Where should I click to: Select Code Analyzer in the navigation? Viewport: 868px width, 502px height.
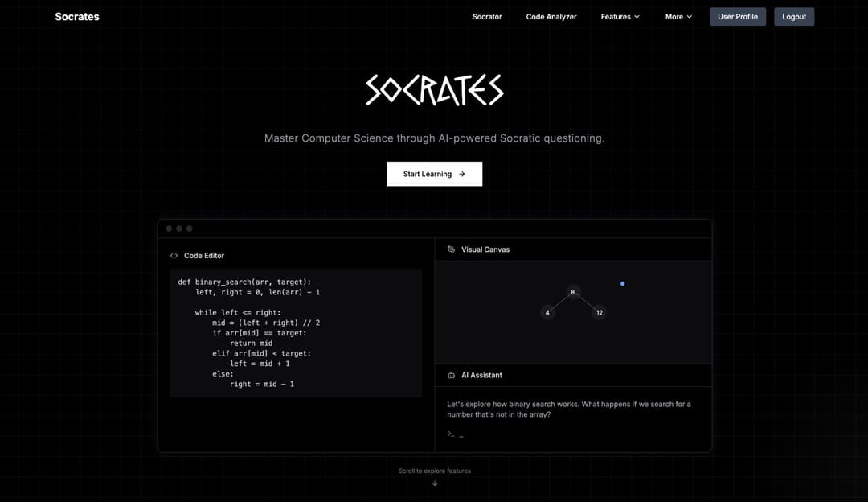[x=551, y=16]
